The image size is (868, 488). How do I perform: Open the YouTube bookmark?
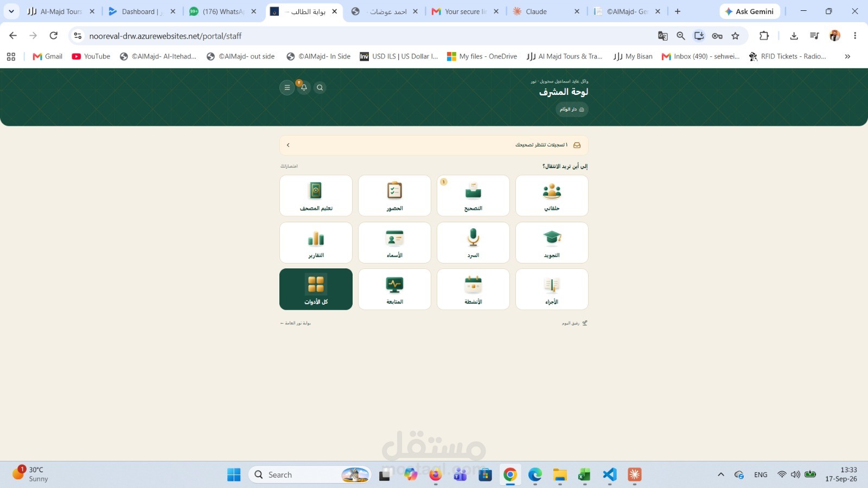click(x=91, y=56)
